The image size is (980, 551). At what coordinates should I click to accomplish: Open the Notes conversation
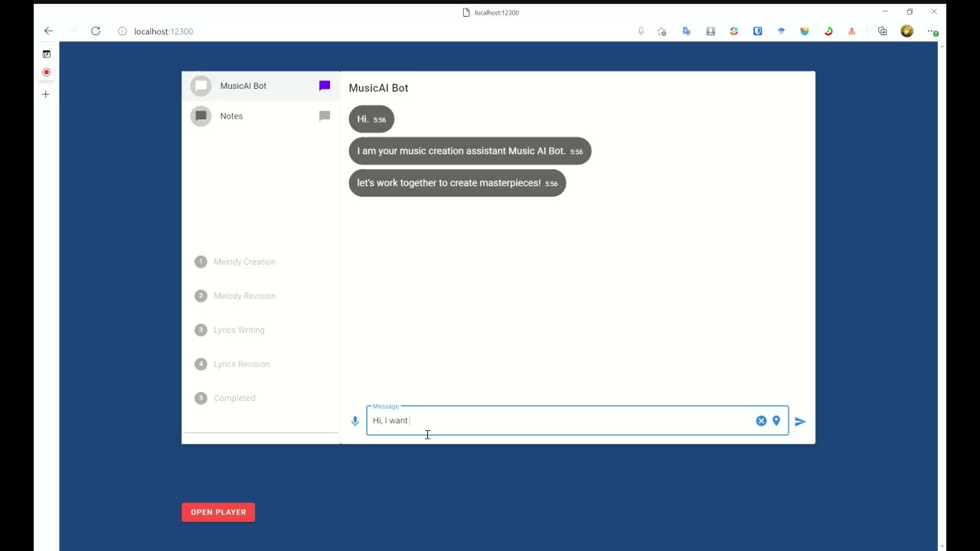click(x=261, y=116)
